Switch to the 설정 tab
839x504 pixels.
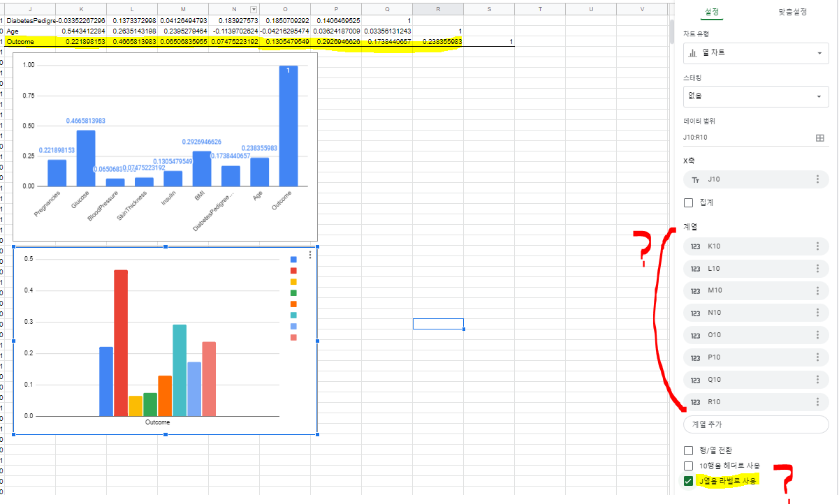[713, 13]
